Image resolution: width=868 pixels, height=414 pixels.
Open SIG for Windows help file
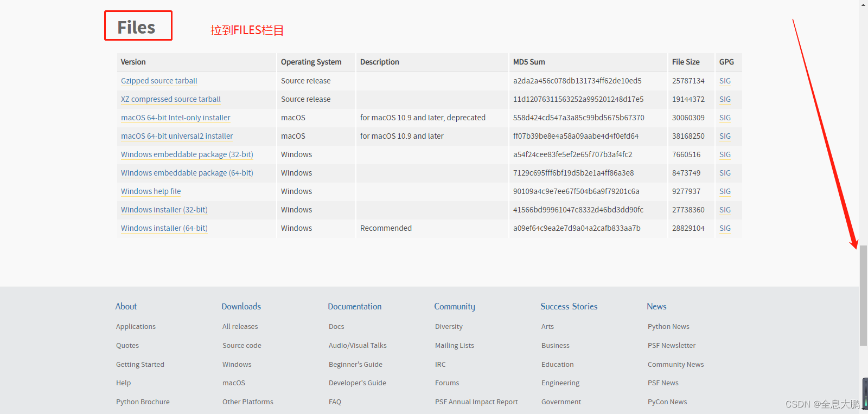point(725,191)
